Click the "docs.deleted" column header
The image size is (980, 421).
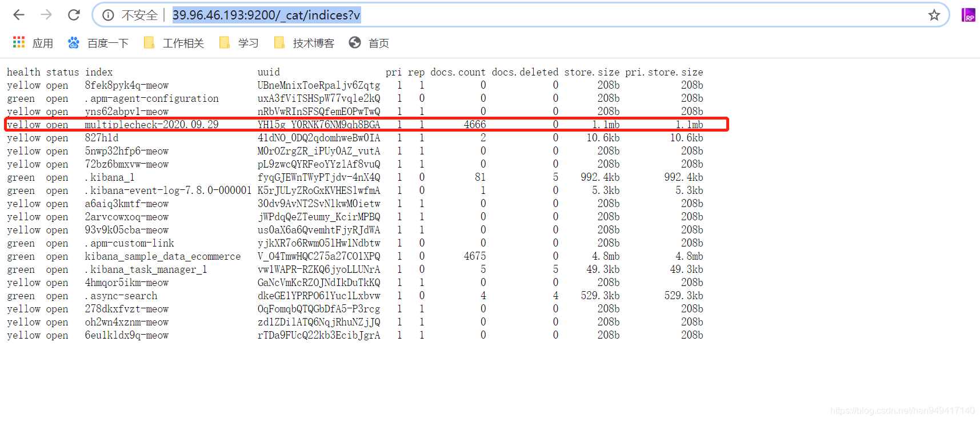tap(525, 72)
